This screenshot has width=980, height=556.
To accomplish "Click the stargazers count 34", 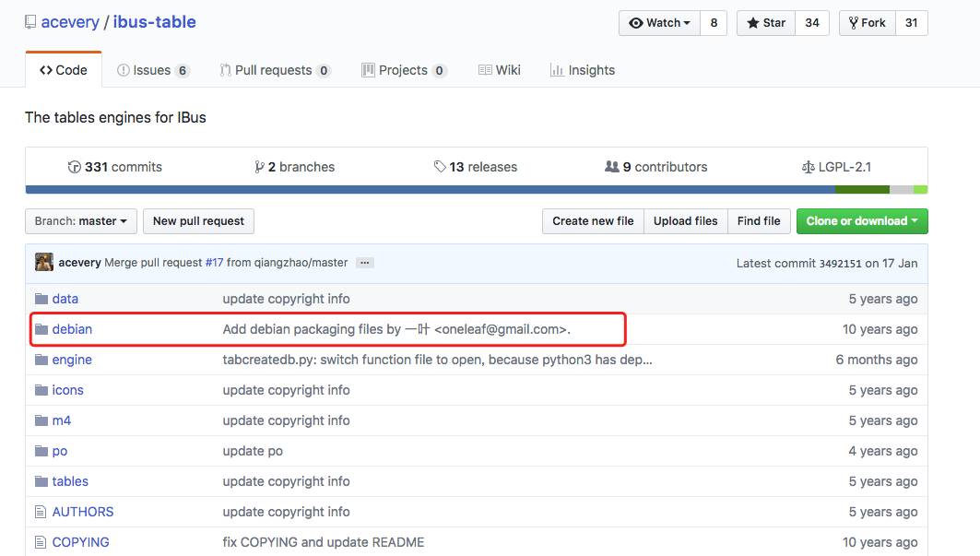I will tap(812, 23).
